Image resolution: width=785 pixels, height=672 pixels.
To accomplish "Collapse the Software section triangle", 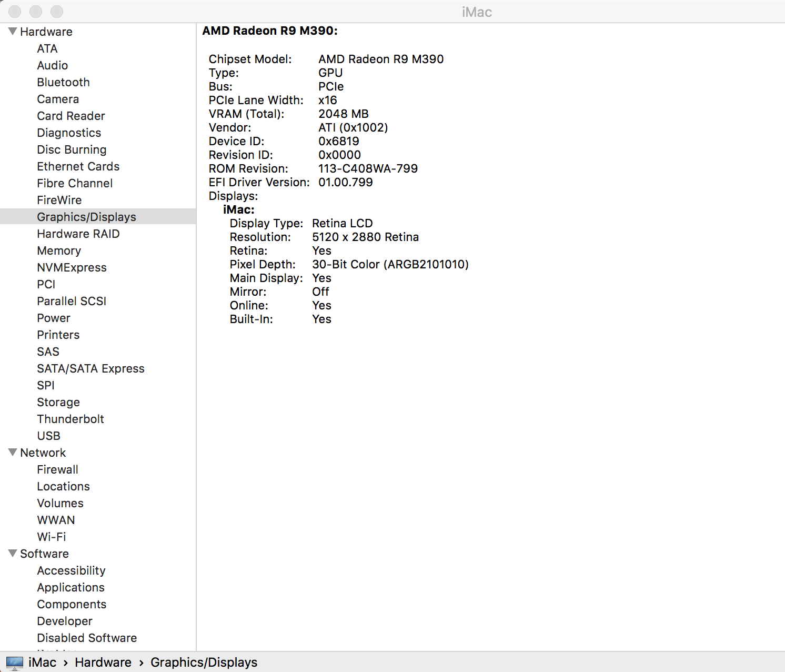I will tap(13, 554).
